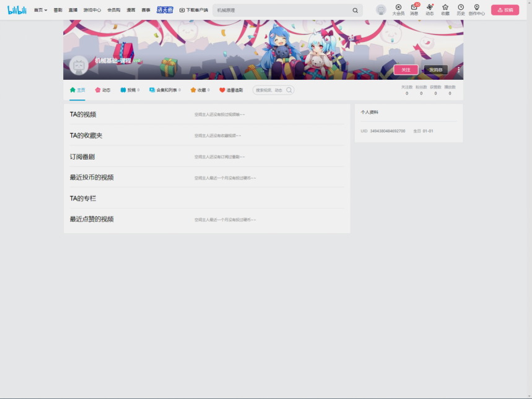Click the red heart icon beside 追番追剧
Viewport: 532px width, 399px height.
click(x=222, y=90)
